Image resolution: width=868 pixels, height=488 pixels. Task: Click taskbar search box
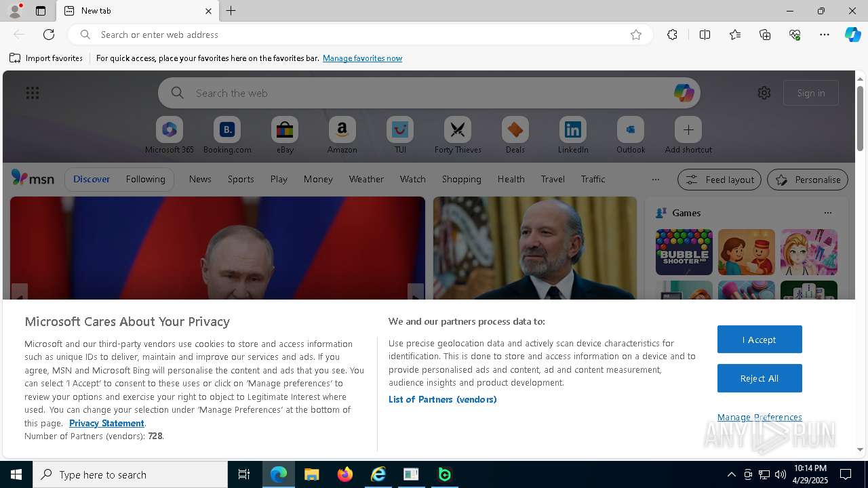point(130,474)
